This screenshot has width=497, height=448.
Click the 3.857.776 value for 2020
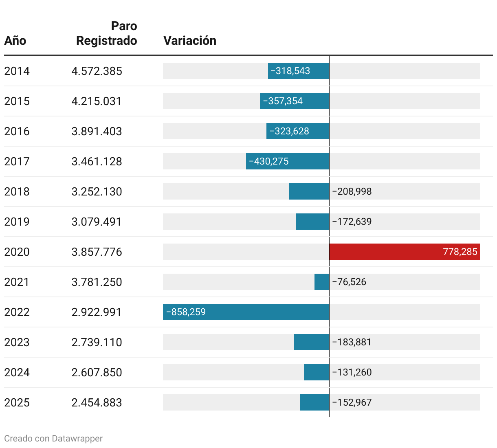pos(97,252)
